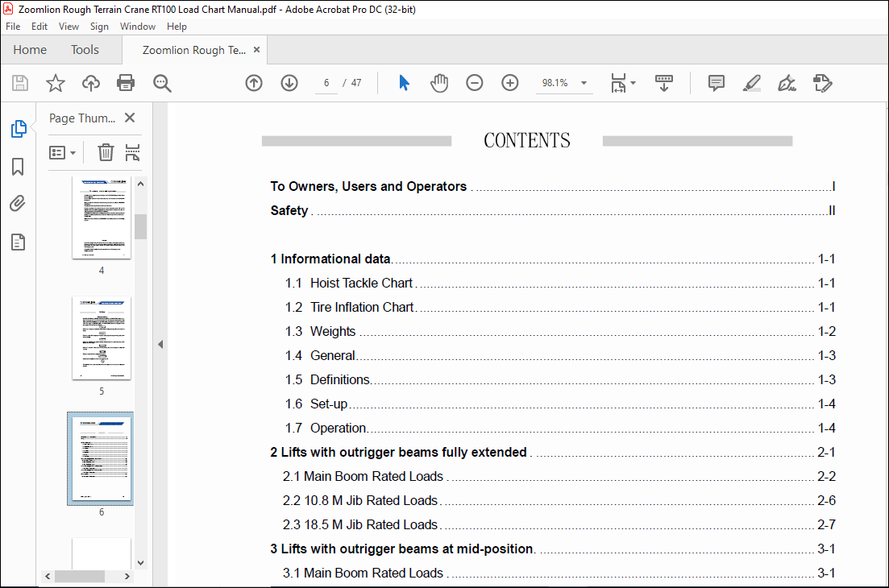The height and width of the screenshot is (588, 889).
Task: Select the page 5 thumbnail
Action: tap(101, 337)
